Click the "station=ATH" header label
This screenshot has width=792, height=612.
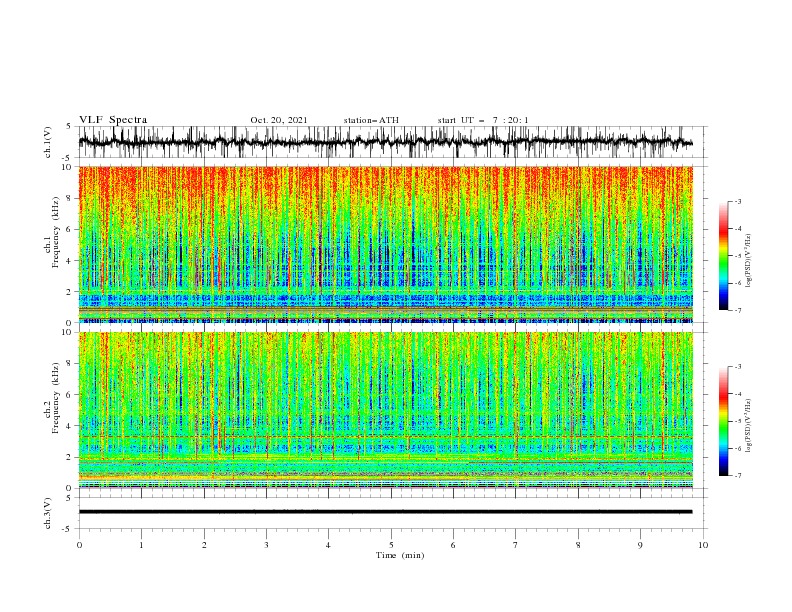coord(371,120)
